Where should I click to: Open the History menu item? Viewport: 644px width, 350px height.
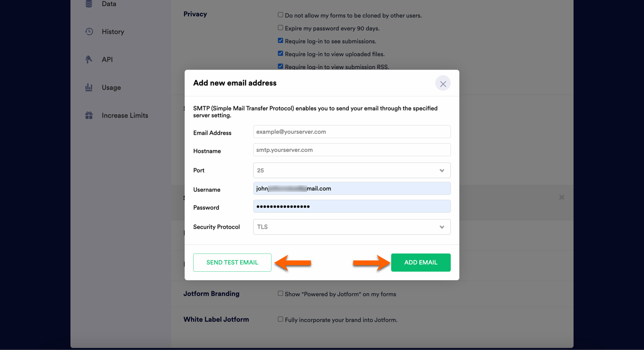(x=113, y=32)
